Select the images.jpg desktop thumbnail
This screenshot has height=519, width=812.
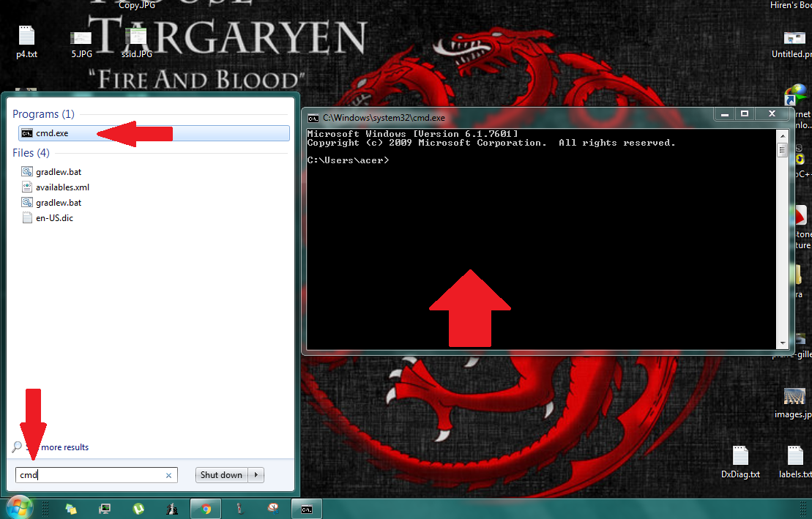tap(794, 403)
